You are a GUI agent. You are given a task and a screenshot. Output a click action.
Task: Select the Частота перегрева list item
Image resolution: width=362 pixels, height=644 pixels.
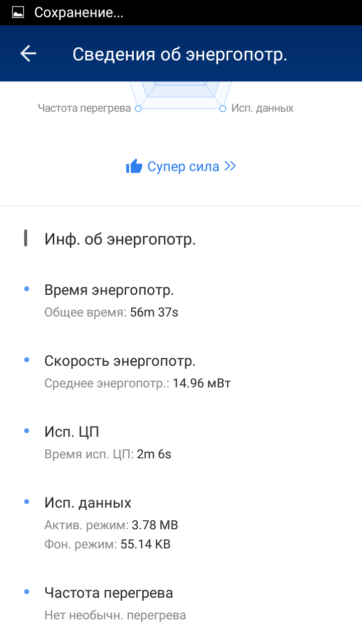click(109, 593)
